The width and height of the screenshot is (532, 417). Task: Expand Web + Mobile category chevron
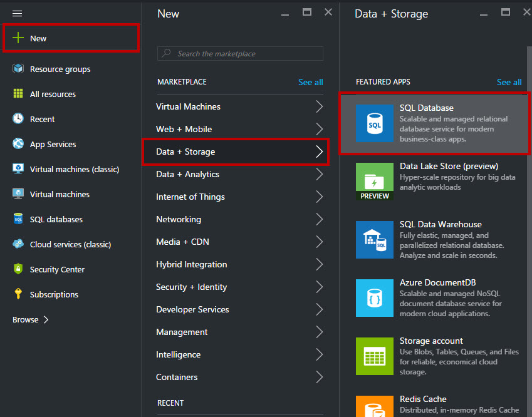pyautogui.click(x=320, y=129)
